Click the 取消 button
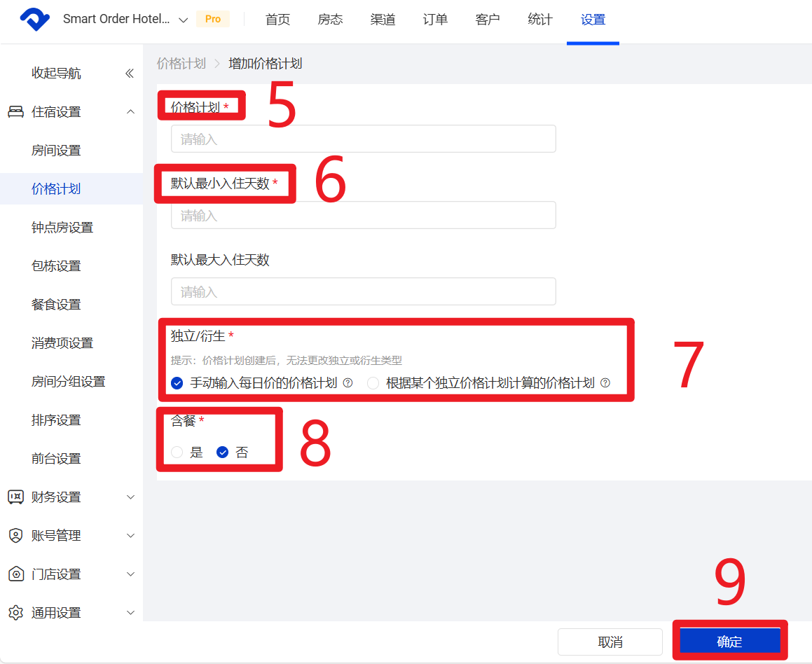The image size is (812, 664). click(x=610, y=642)
